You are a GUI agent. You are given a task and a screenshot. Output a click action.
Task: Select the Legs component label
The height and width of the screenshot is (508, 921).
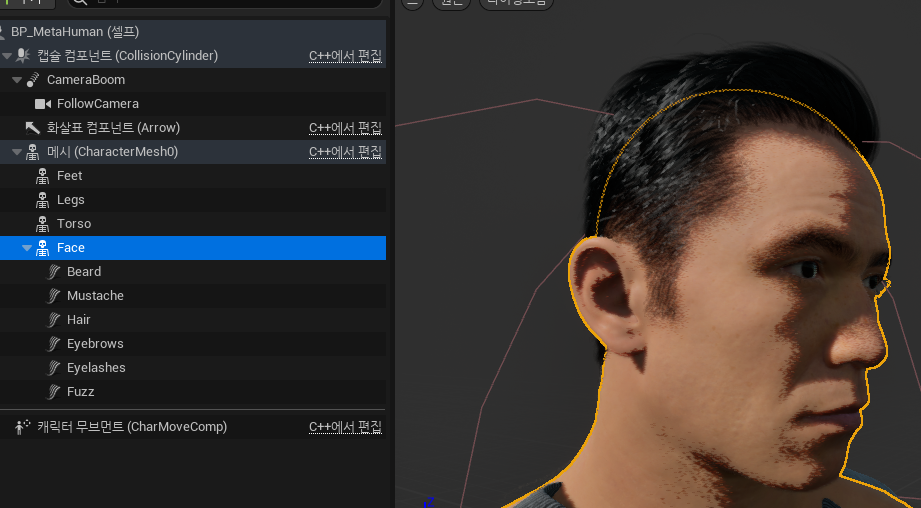point(70,200)
